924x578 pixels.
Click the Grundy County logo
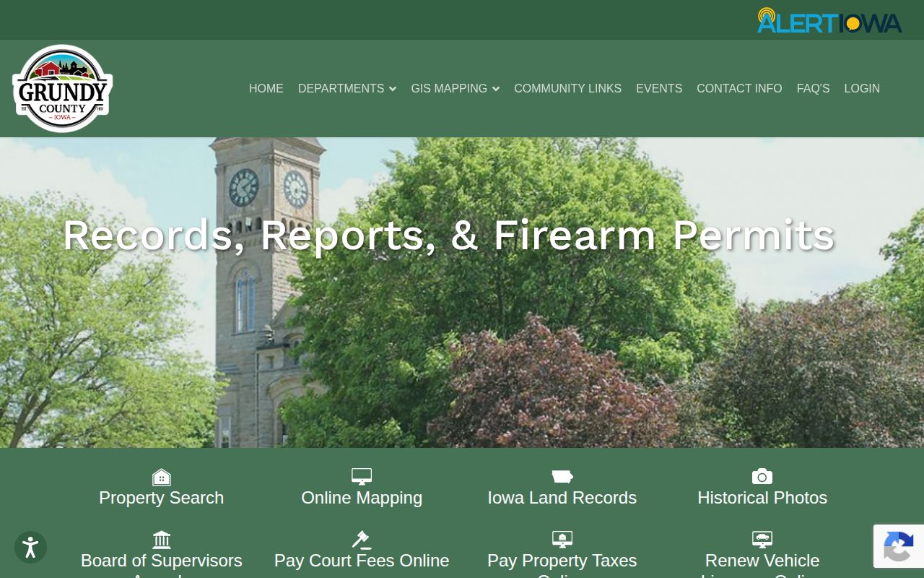click(x=63, y=88)
